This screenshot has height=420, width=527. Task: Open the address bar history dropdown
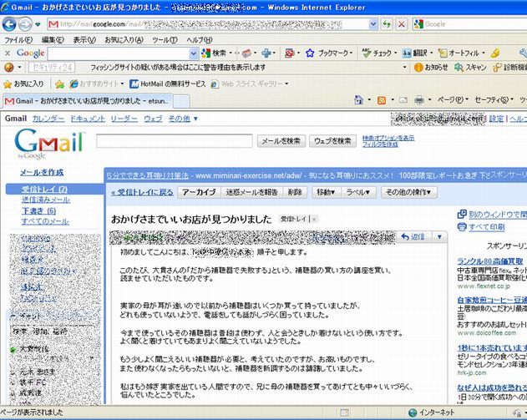tap(373, 24)
